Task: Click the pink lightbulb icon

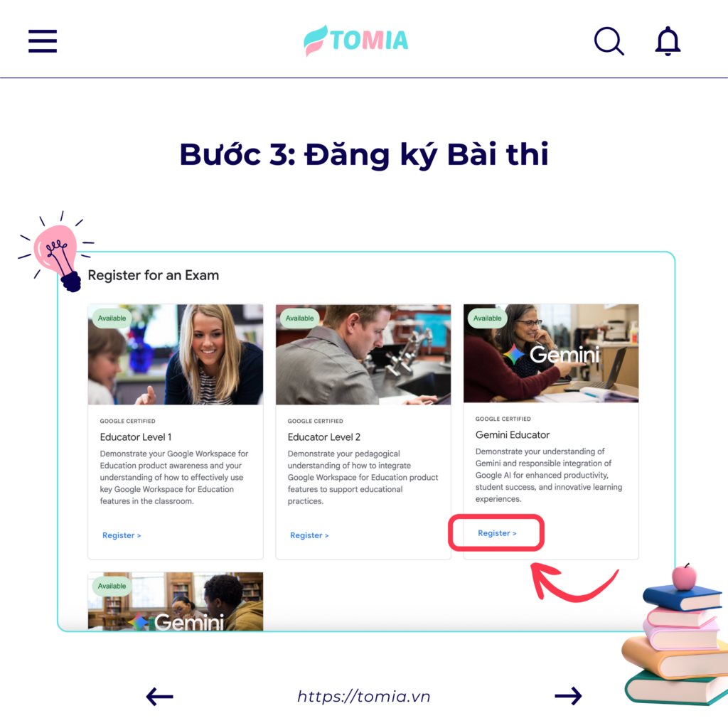Action: [x=57, y=252]
